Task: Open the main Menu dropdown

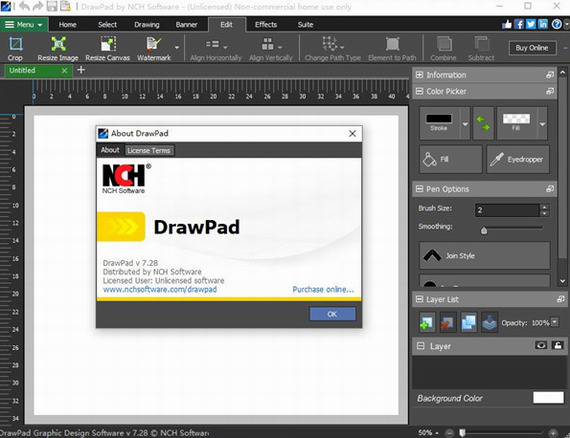Action: click(x=24, y=25)
